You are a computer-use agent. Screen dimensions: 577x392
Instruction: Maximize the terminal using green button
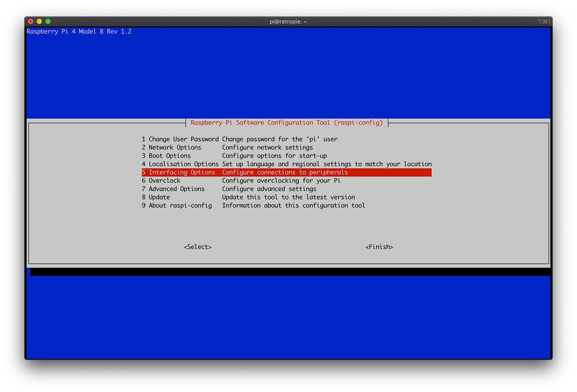48,22
